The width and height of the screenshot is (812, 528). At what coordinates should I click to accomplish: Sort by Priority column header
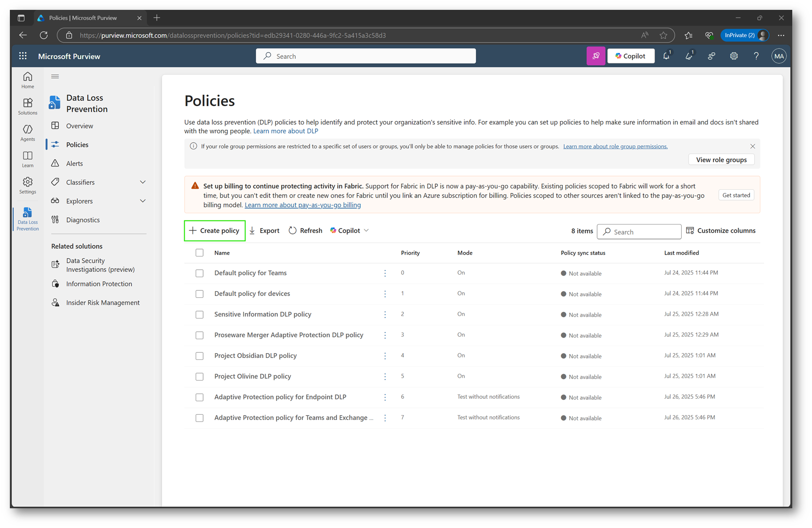[410, 253]
